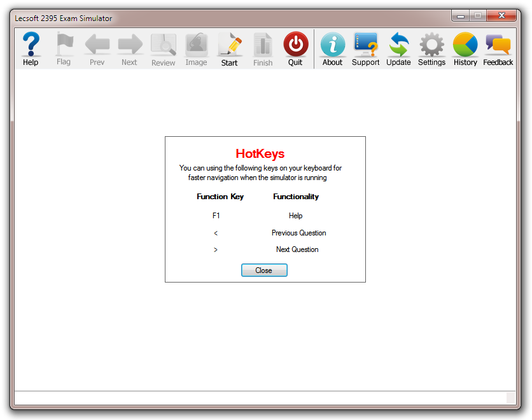This screenshot has width=532, height=420.
Task: Click the 'Help' functionality row text
Action: tap(295, 216)
